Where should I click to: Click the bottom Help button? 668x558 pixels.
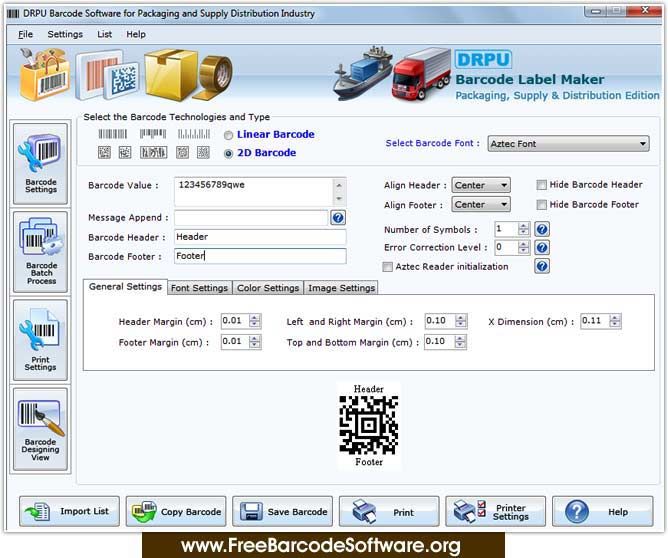coord(602,511)
